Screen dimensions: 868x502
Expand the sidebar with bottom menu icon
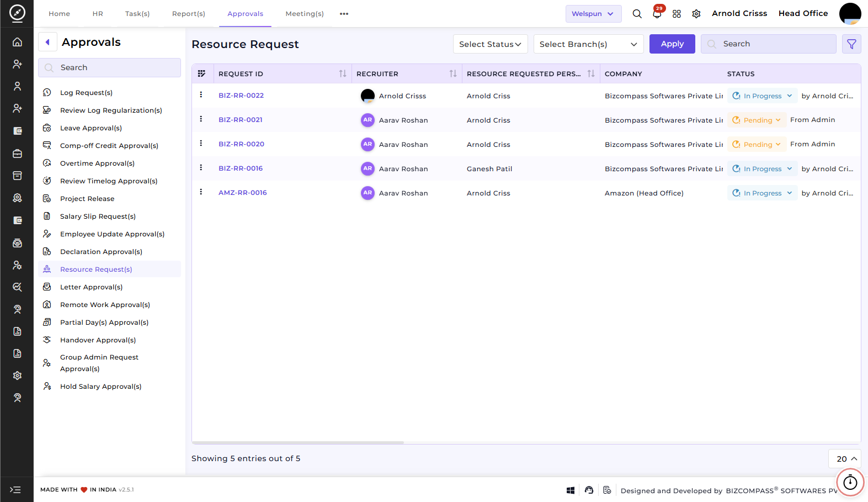coord(15,490)
